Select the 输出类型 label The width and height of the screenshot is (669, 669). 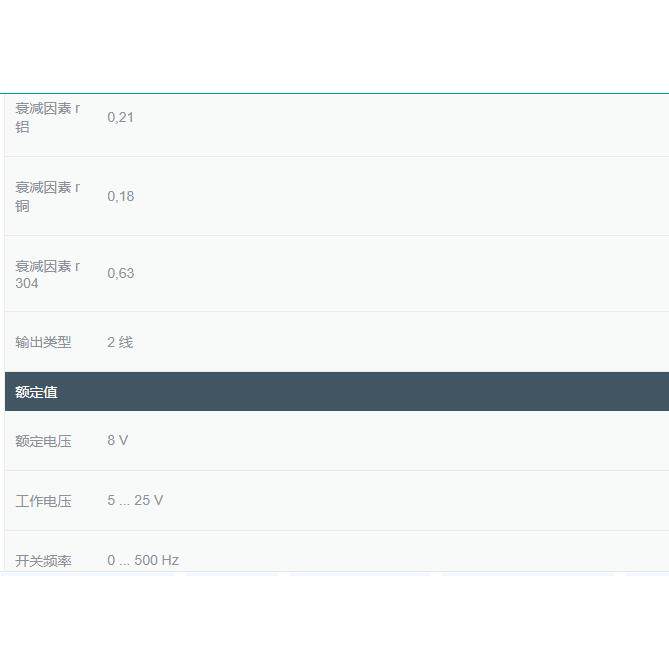[x=43, y=342]
